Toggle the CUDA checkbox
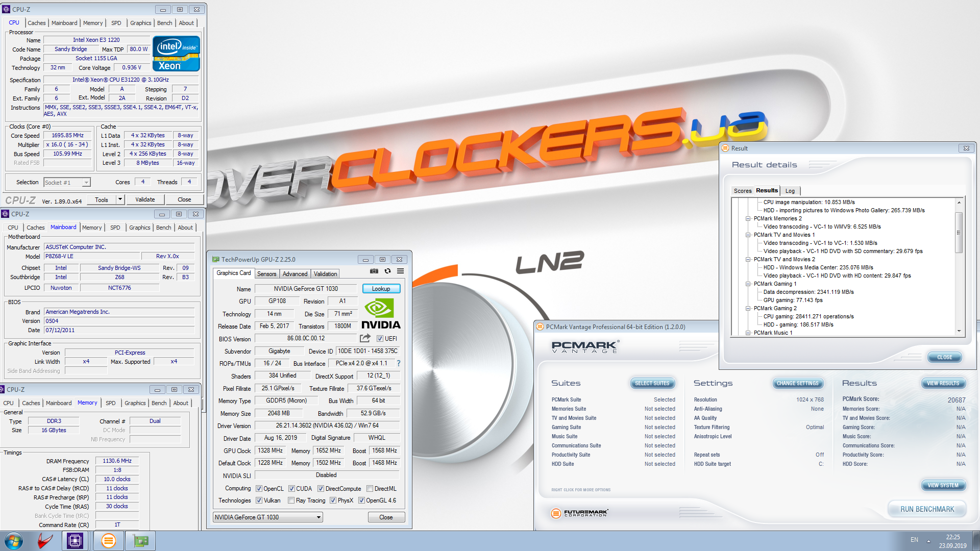Viewport: 980px width, 551px height. 291,489
